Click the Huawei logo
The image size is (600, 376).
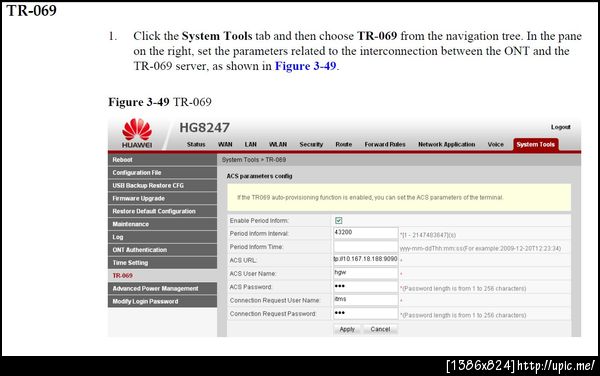137,133
